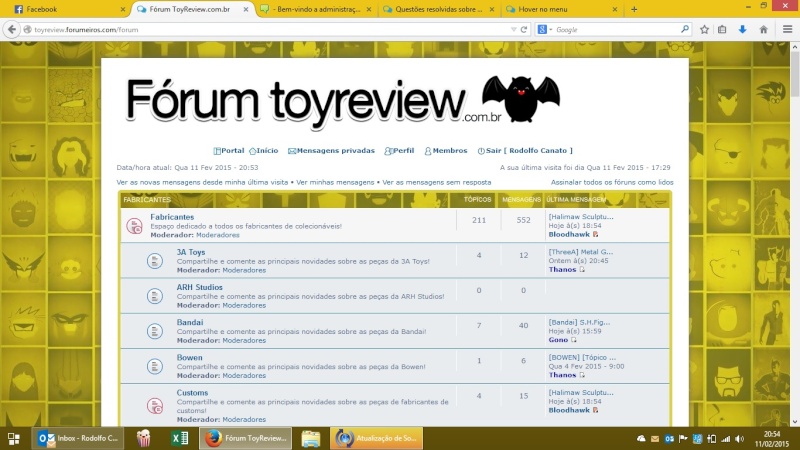Screen dimensions: 800x450
Task: Open the ARH Studios forum link
Action: 199,287
